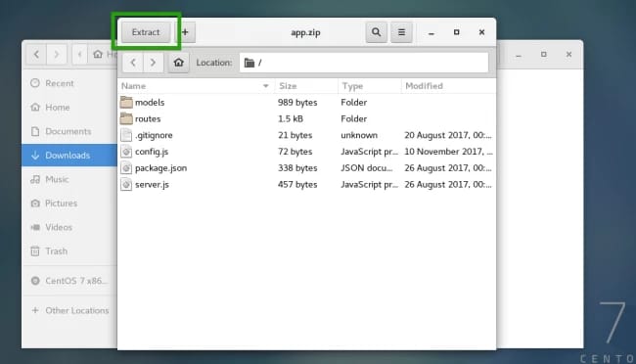Open the hamburger menu in archive manager
Viewport: 636px width, 364px height.
pyautogui.click(x=401, y=32)
